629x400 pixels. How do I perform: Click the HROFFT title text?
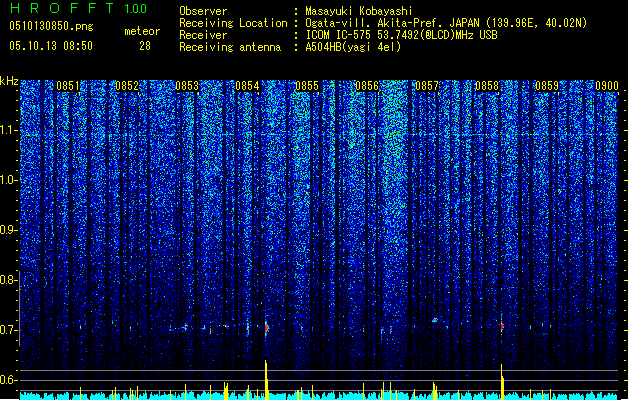coord(62,8)
